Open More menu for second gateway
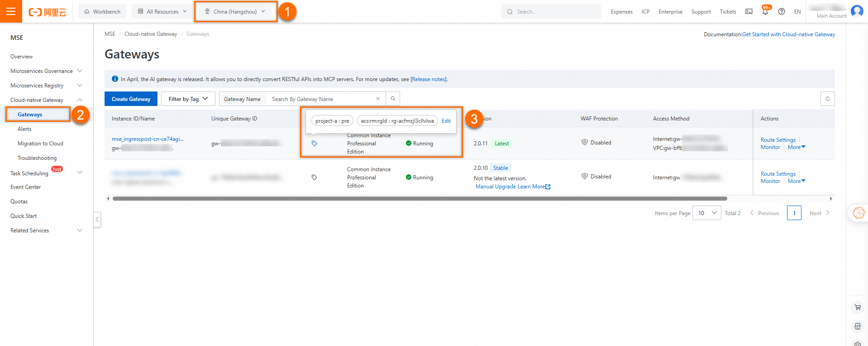This screenshot has height=346, width=868. [x=796, y=181]
